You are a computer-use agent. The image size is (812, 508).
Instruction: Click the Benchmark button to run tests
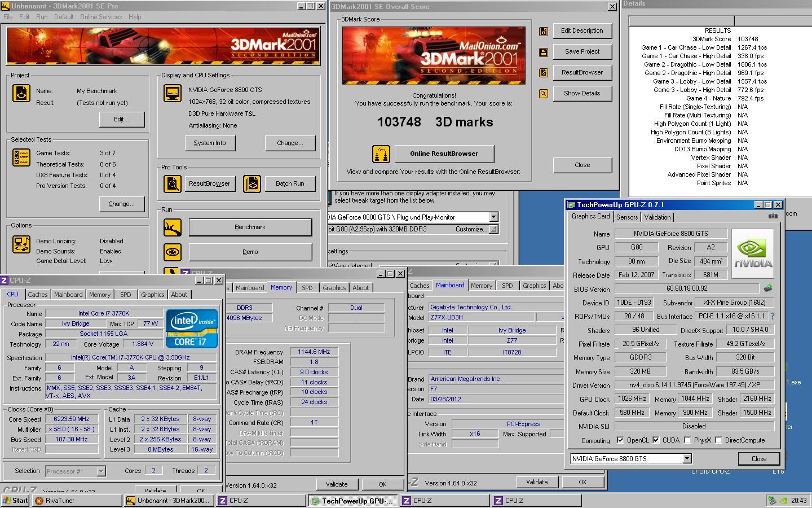(x=250, y=227)
